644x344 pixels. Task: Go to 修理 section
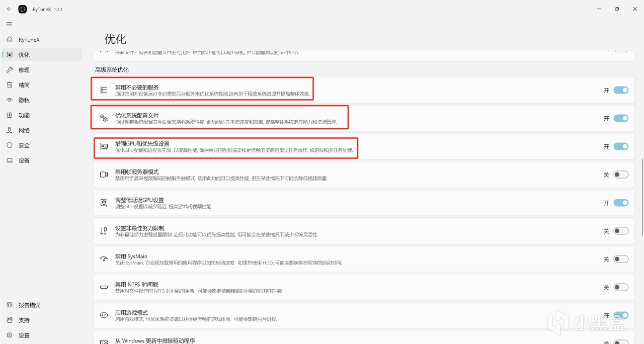point(42,70)
